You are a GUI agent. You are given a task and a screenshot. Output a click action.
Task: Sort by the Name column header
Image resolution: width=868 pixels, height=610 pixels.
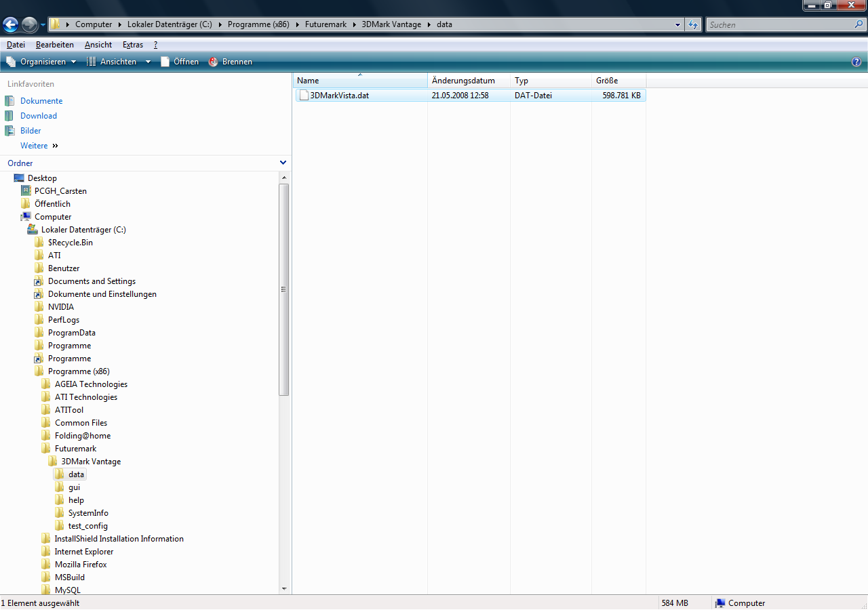[360, 81]
